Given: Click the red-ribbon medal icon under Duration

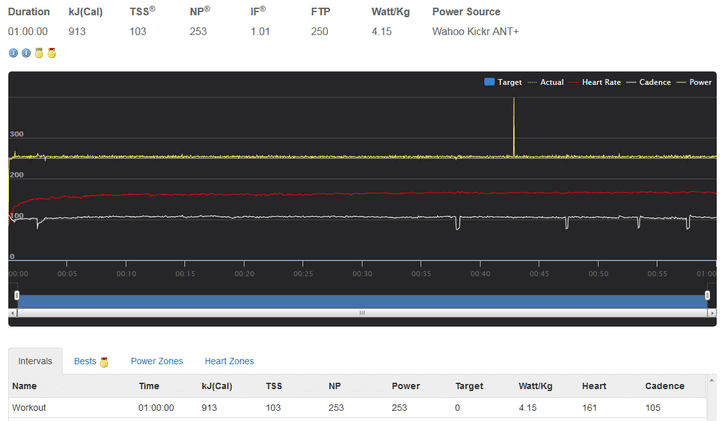Looking at the screenshot, I should [x=51, y=52].
